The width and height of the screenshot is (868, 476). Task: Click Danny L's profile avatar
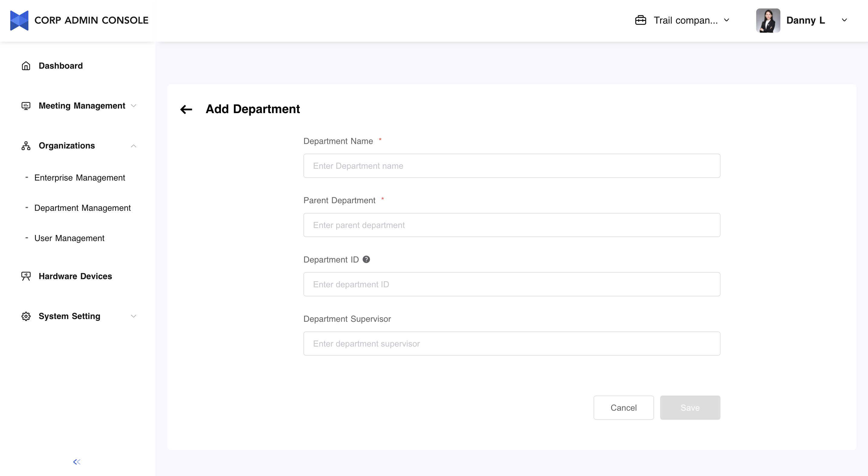click(x=768, y=20)
